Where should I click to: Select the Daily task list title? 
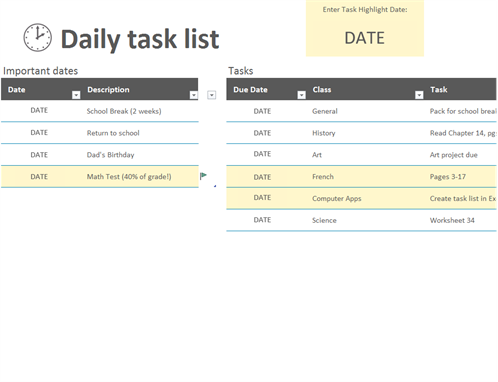(x=140, y=39)
